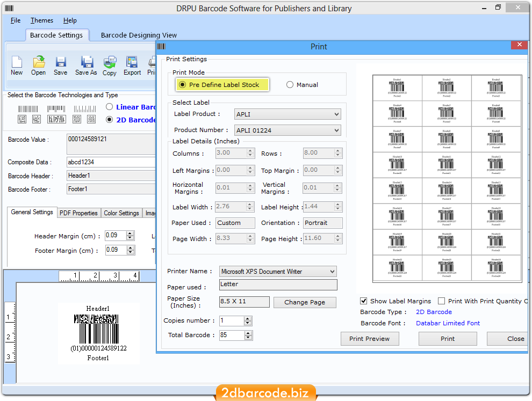This screenshot has height=401, width=532.
Task: Click barcode preview image in design canvas
Action: (98, 333)
